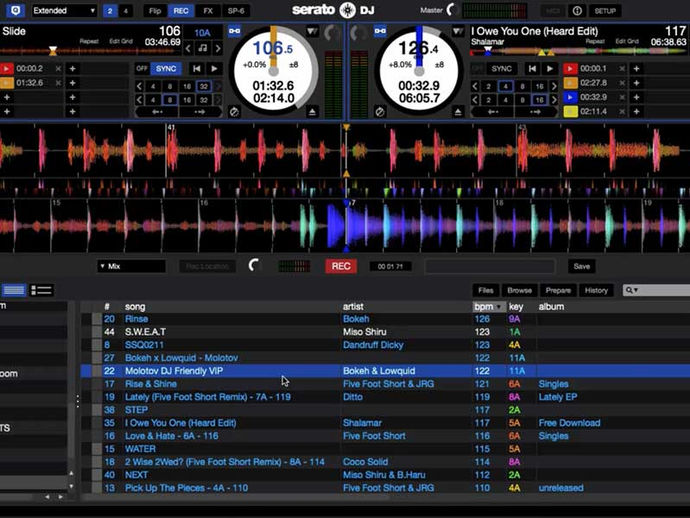Toggle the left deck censor/slip circle icon
Viewport: 690px width, 518px height.
pos(234,112)
